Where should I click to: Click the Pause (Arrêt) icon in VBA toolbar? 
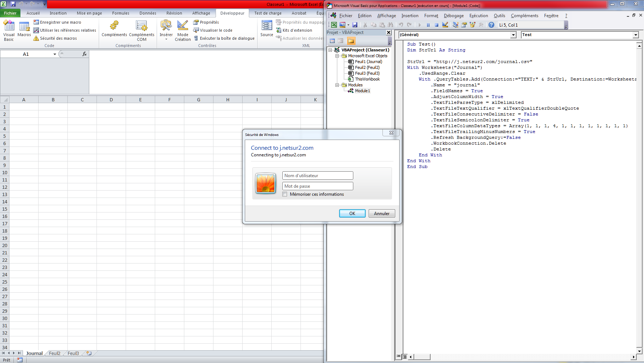coord(428,25)
